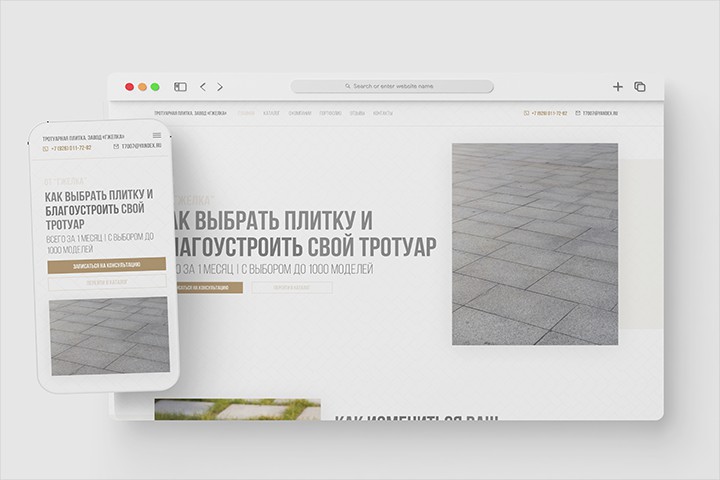Click 'Записаться на консультацию' on the phone mockup
The image size is (720, 480).
click(107, 265)
